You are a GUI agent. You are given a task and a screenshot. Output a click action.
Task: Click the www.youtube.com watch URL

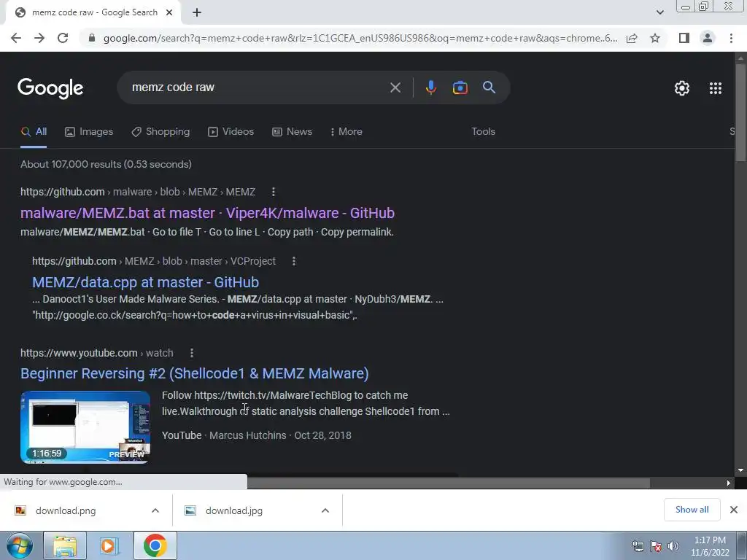(x=97, y=353)
